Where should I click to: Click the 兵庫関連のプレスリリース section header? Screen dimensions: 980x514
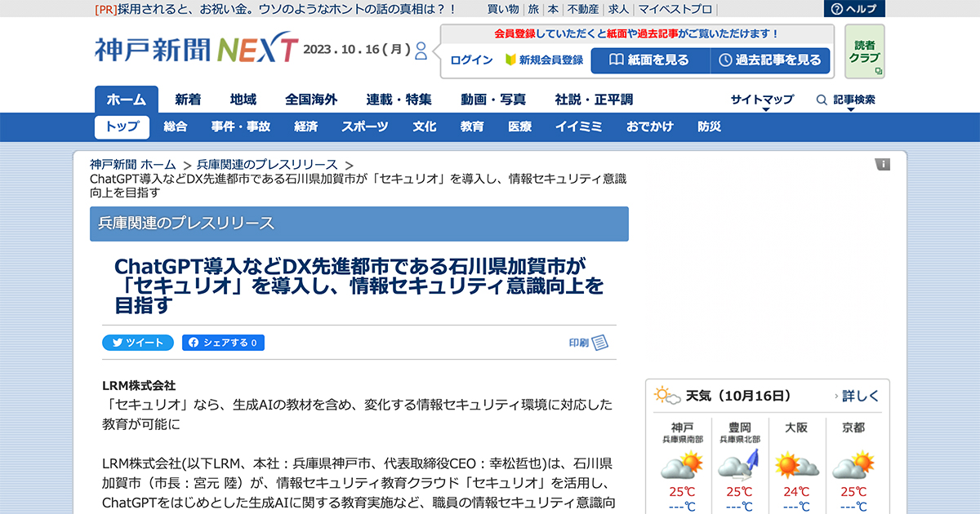[x=359, y=224]
